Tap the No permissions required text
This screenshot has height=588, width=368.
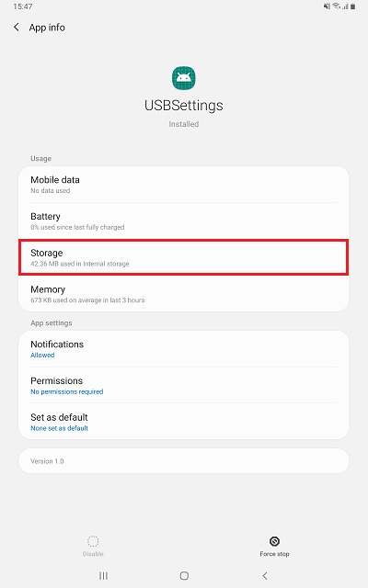[67, 391]
